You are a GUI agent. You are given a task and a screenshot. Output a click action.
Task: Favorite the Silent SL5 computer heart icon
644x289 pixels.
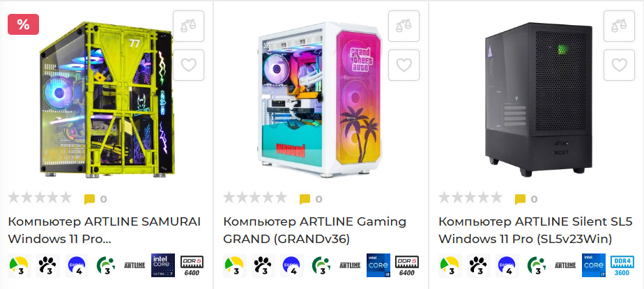(619, 65)
